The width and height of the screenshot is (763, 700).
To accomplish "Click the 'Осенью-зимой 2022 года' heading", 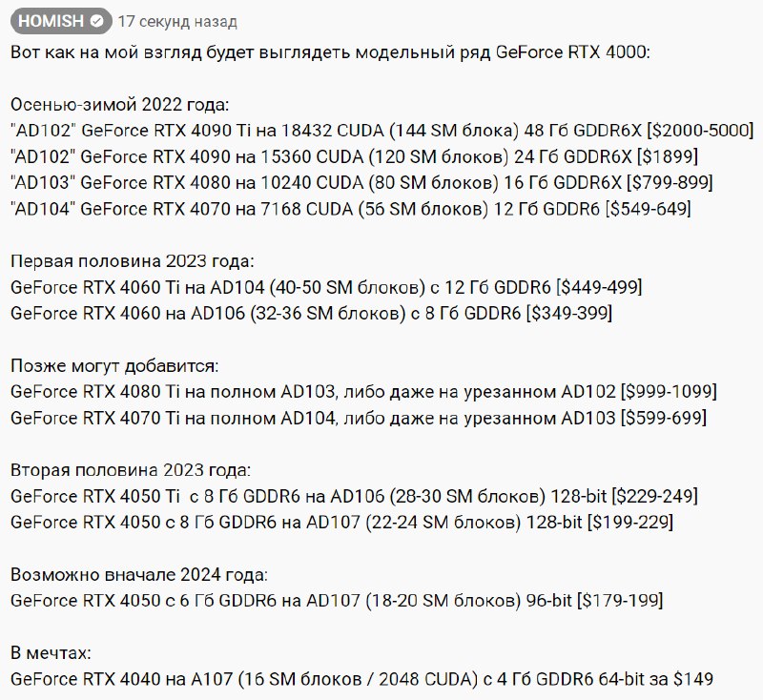I will [120, 105].
